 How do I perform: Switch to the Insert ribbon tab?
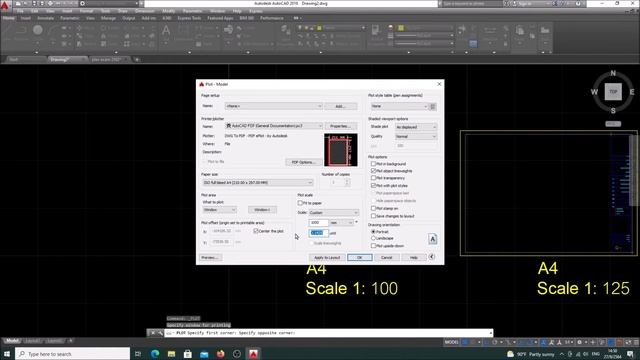pos(26,18)
